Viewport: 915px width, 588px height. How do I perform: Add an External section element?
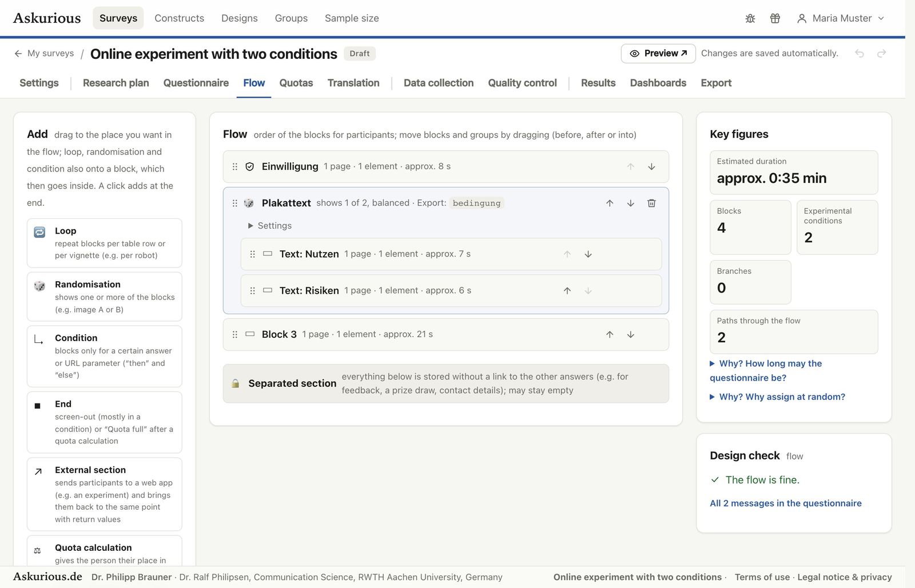click(105, 494)
